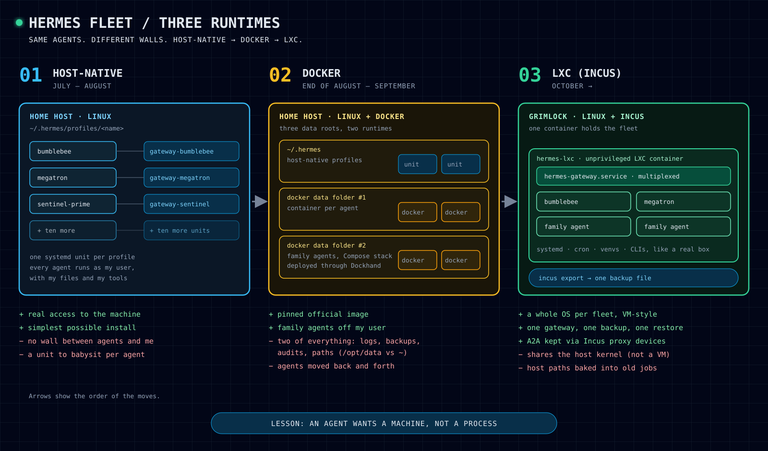Click "− two of everything: logs, backups," line

pyautogui.click(x=344, y=341)
